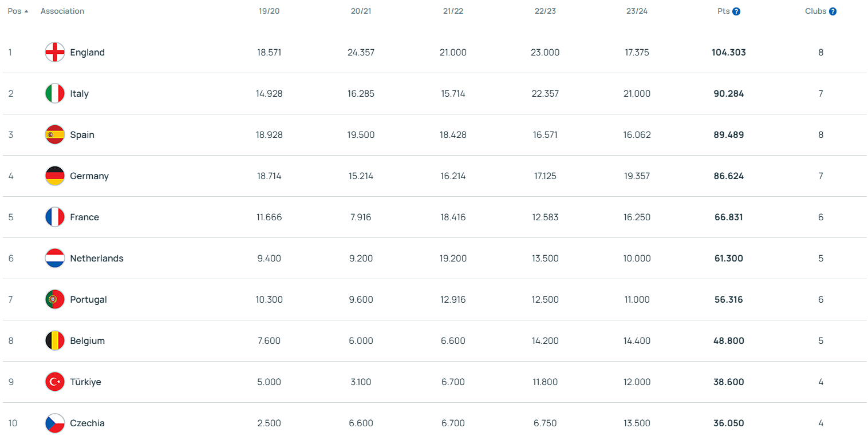Click the Portugal flag icon
The width and height of the screenshot is (868, 440).
tap(54, 299)
